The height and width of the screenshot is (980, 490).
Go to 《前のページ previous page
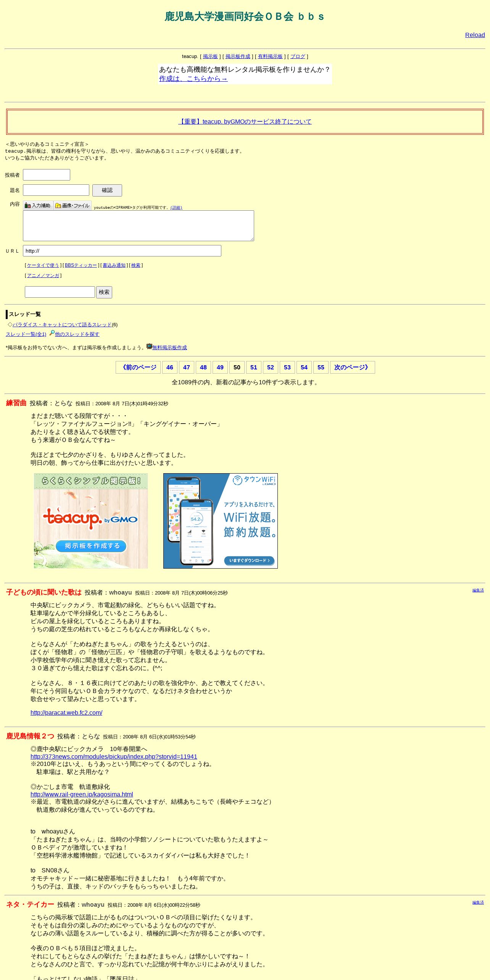click(x=138, y=367)
